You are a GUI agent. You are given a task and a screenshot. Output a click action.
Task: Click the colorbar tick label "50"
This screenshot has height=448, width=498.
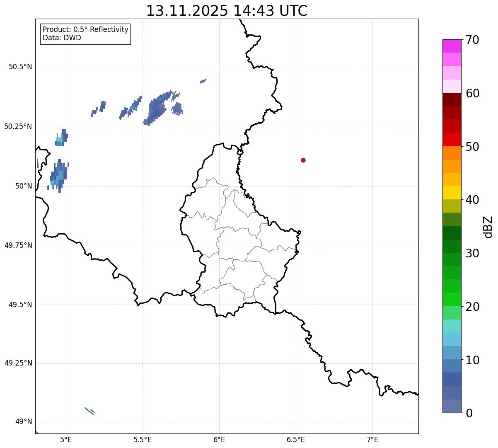(471, 147)
